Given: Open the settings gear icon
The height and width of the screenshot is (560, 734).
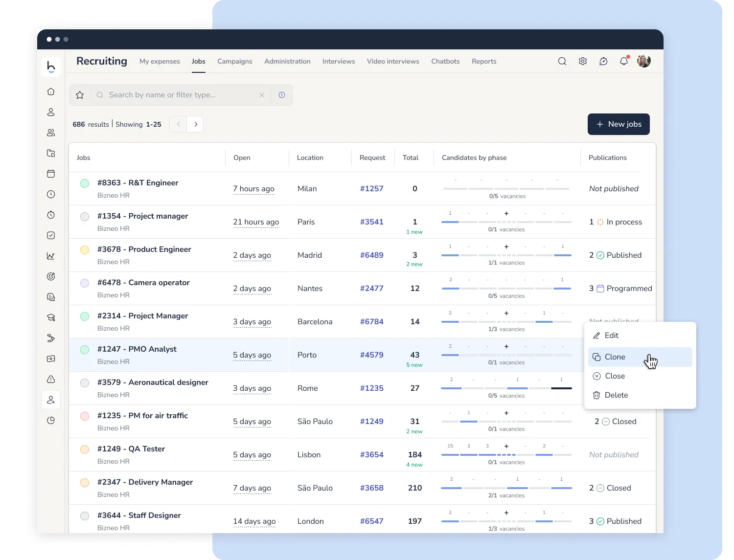Looking at the screenshot, I should 583,61.
